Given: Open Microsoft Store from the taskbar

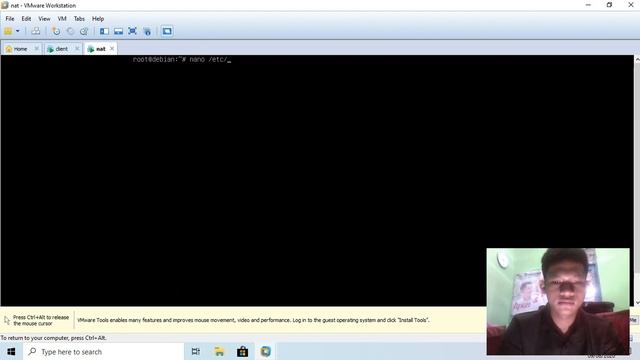Looking at the screenshot, I should coord(242,351).
